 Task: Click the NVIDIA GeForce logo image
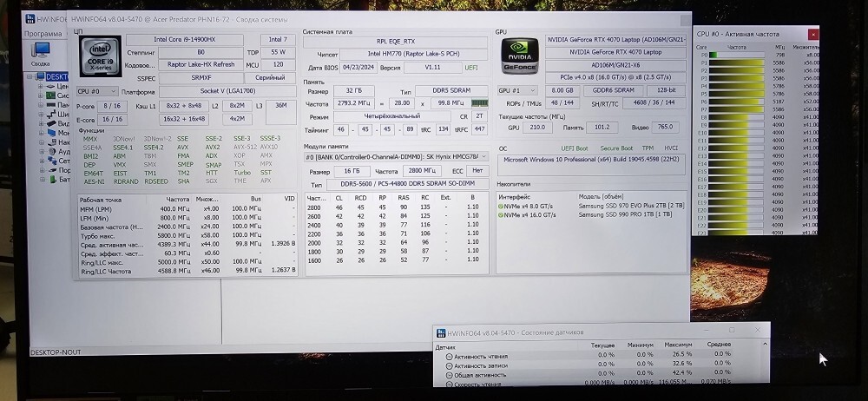[520, 56]
